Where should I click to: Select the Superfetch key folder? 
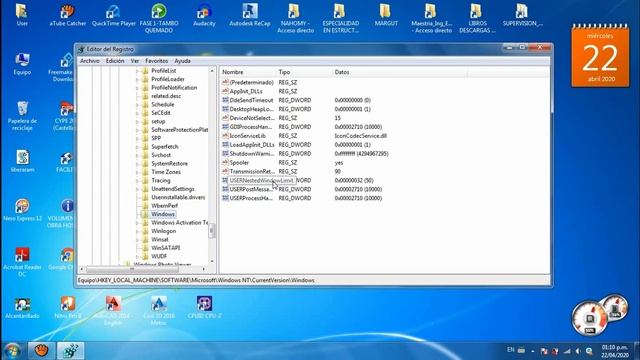[x=164, y=147]
